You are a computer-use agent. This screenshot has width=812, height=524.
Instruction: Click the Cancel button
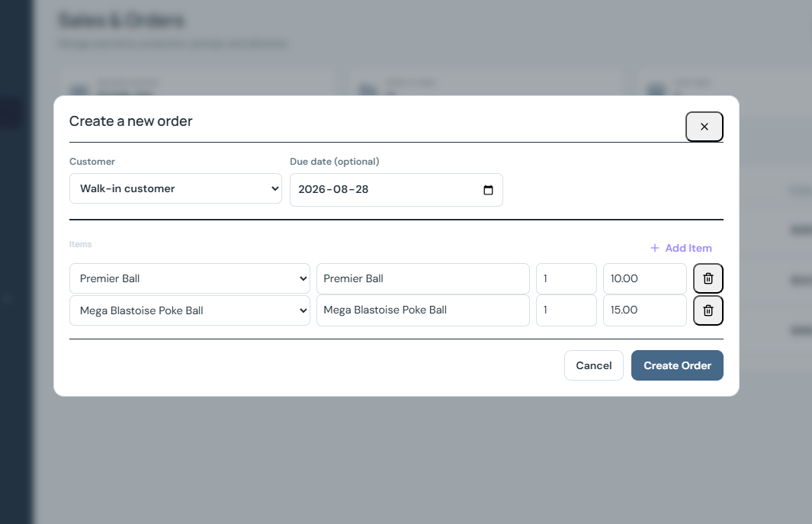(593, 365)
